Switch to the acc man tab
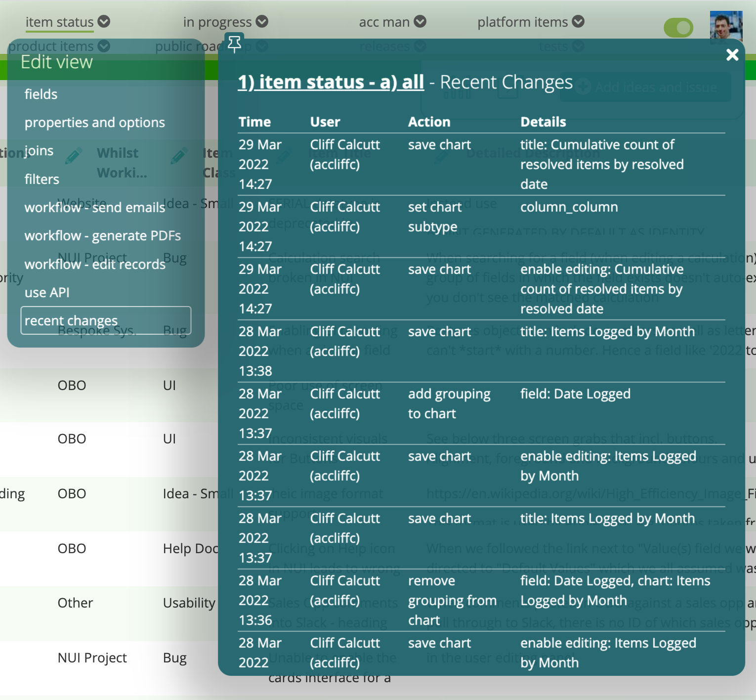 click(384, 22)
